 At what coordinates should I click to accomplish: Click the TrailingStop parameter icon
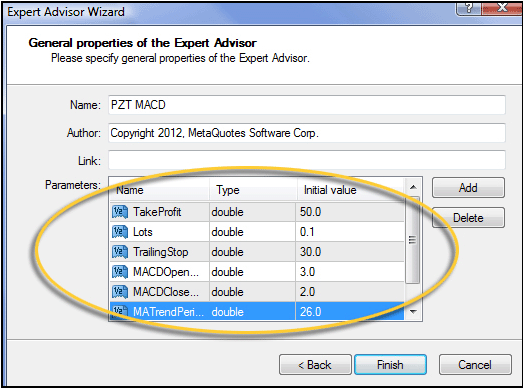click(x=120, y=252)
